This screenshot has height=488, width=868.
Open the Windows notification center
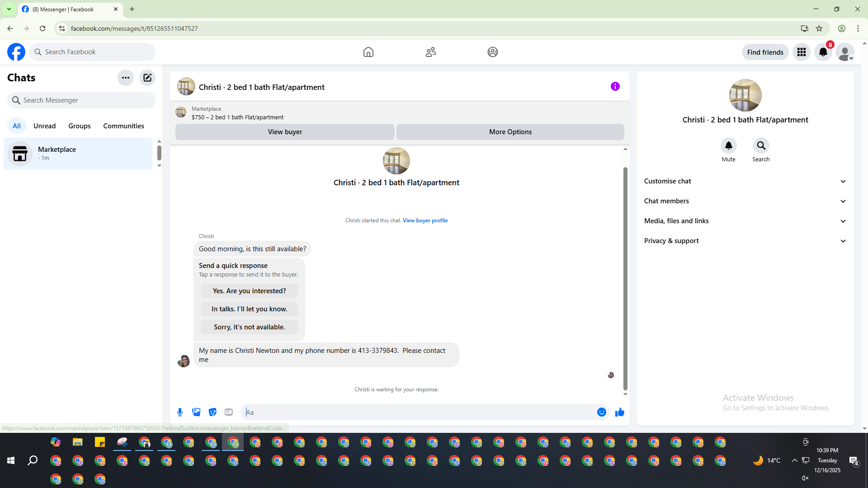pyautogui.click(x=854, y=461)
